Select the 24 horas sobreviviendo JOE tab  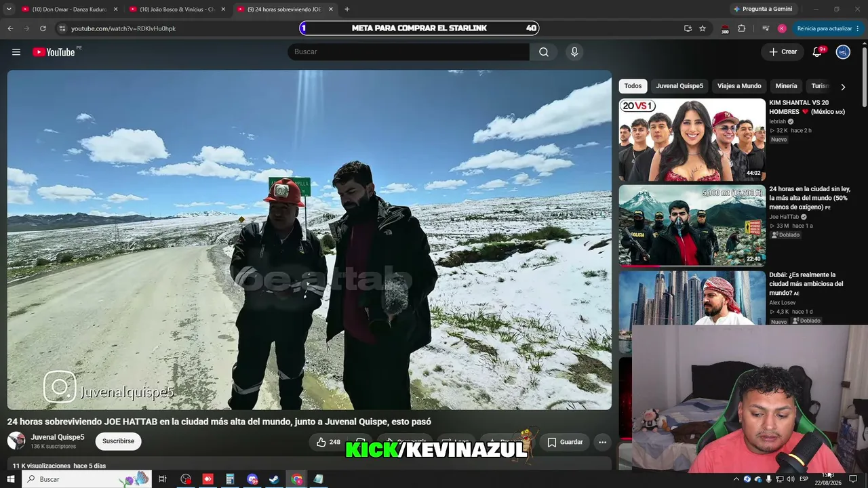285,9
